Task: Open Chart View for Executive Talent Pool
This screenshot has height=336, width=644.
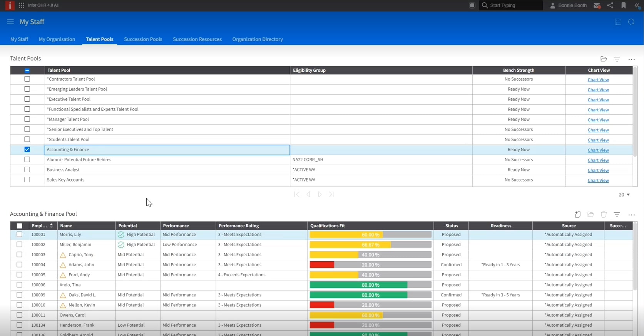Action: point(598,100)
